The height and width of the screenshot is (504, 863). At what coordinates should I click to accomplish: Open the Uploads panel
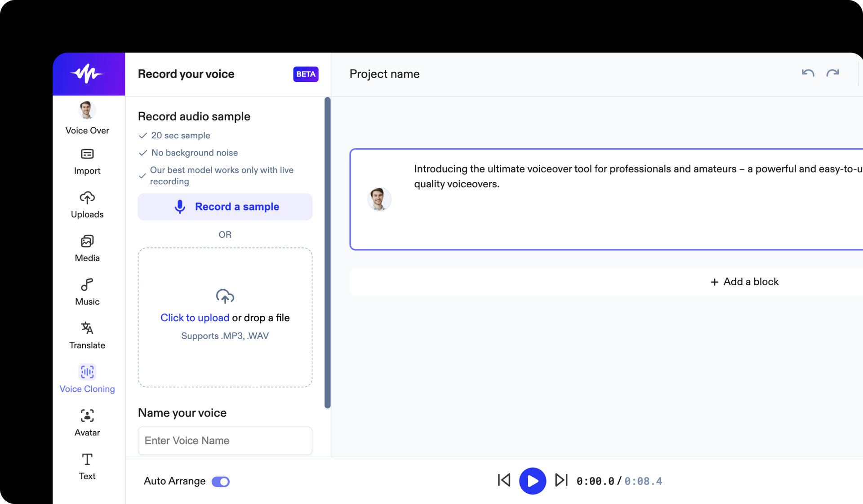[x=87, y=205]
